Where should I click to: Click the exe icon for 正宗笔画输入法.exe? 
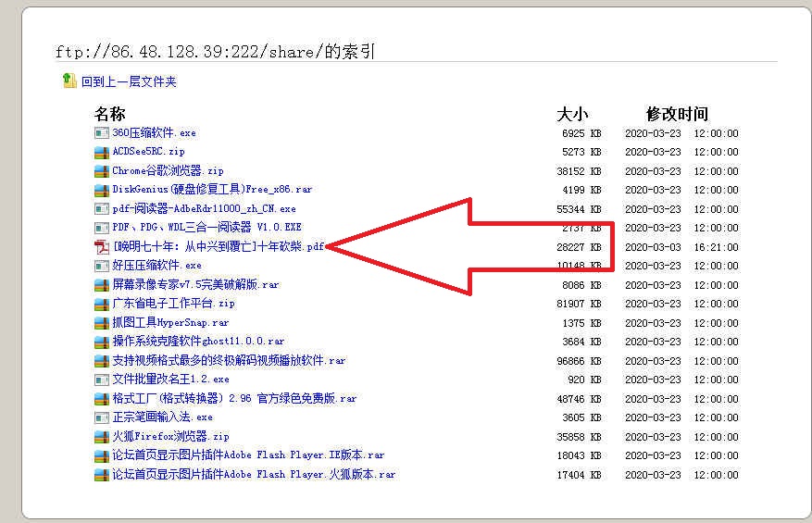point(101,417)
